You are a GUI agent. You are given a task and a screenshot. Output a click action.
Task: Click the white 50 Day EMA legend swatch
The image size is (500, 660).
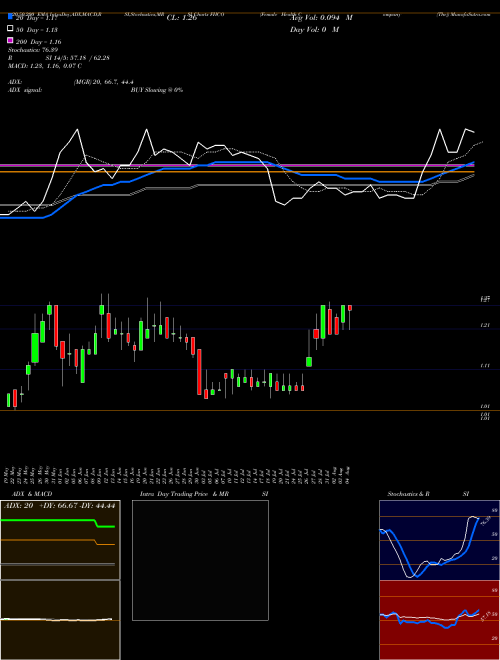10,29
